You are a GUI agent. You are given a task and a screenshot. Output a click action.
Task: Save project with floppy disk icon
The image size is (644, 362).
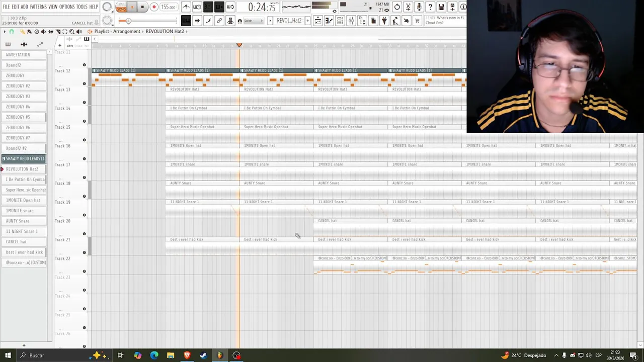pos(441,7)
